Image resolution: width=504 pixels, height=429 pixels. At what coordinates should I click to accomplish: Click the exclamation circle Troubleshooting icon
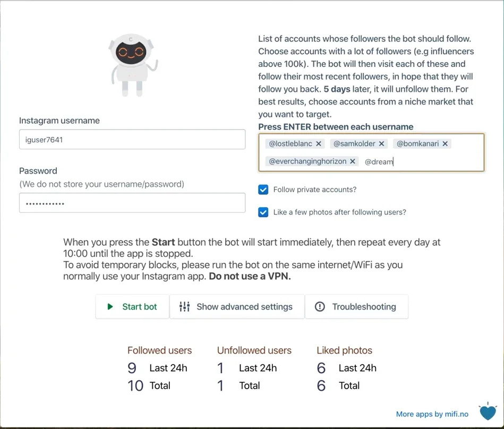point(320,306)
